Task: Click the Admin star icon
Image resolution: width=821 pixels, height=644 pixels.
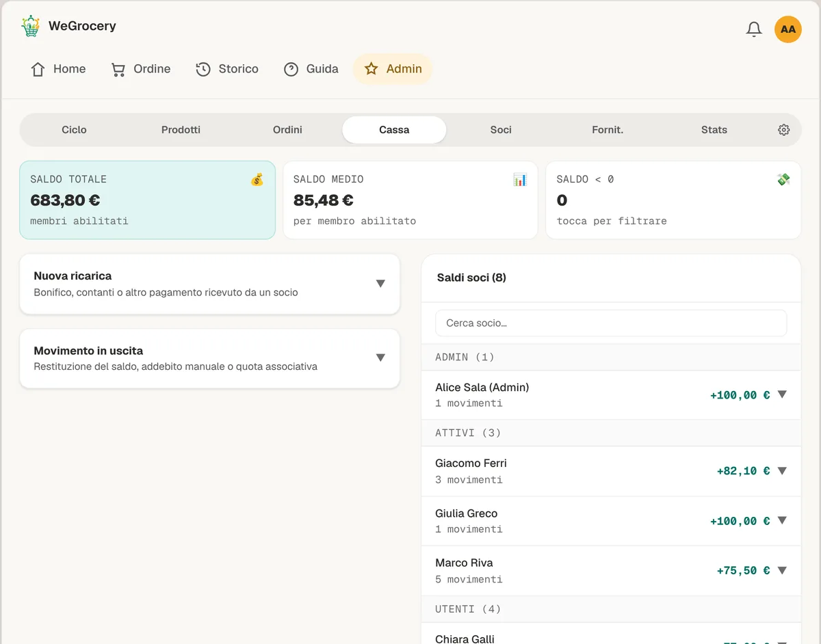Action: (372, 69)
